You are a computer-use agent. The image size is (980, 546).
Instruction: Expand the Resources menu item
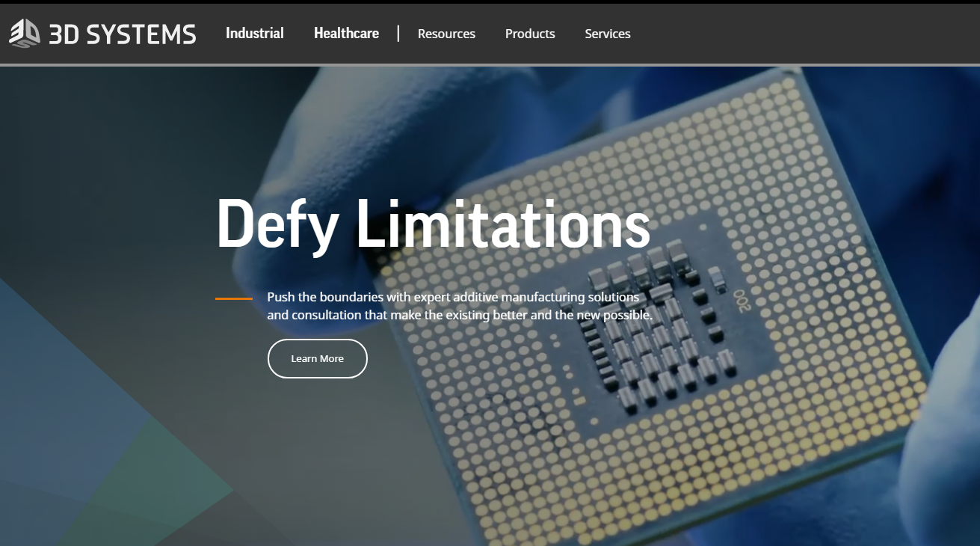point(446,34)
